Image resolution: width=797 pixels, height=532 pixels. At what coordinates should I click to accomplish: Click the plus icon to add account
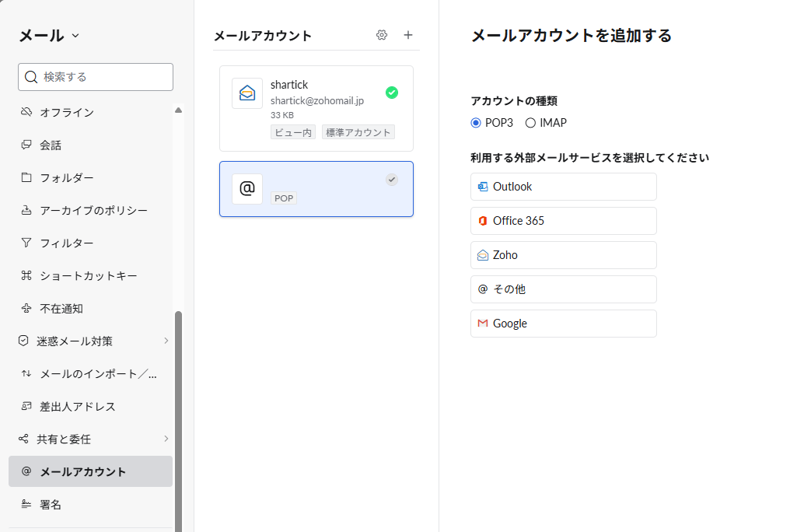408,35
